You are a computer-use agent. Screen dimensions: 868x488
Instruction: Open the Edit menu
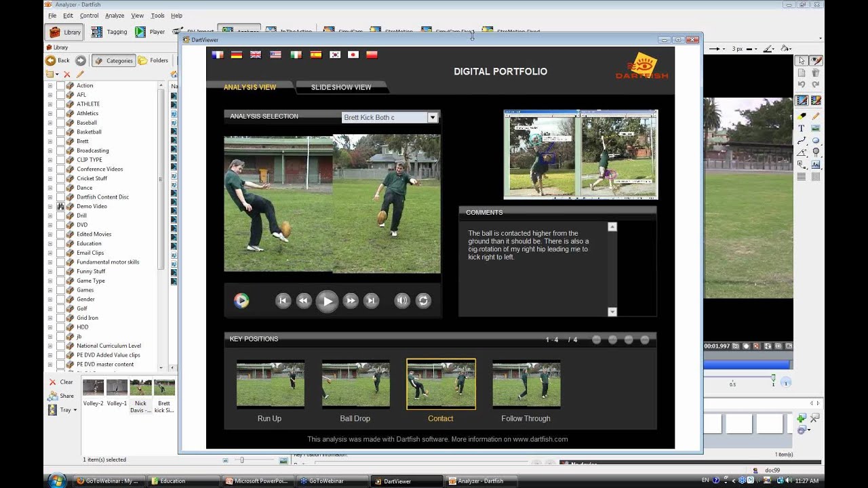pyautogui.click(x=68, y=16)
